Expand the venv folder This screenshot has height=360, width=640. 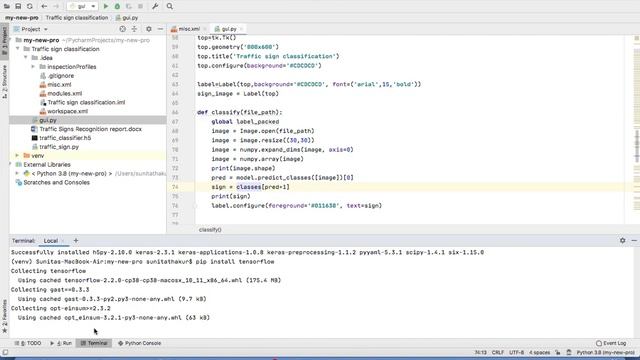pos(18,156)
